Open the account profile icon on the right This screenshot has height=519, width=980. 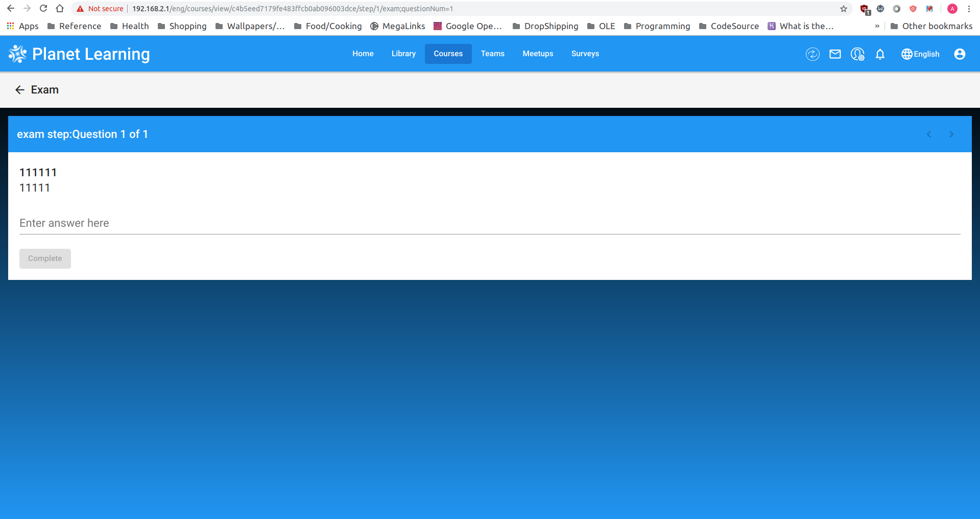pos(960,54)
